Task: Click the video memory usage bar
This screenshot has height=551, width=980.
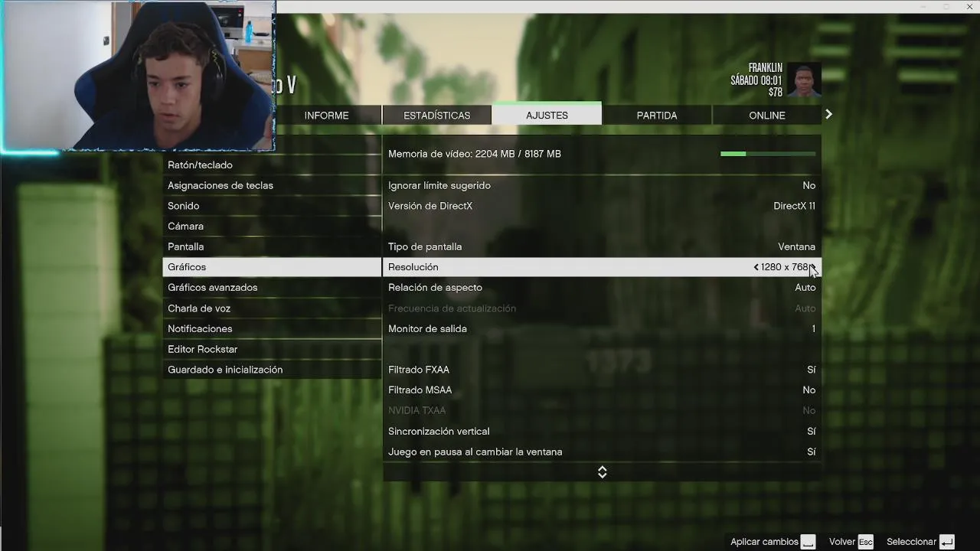Action: [768, 154]
